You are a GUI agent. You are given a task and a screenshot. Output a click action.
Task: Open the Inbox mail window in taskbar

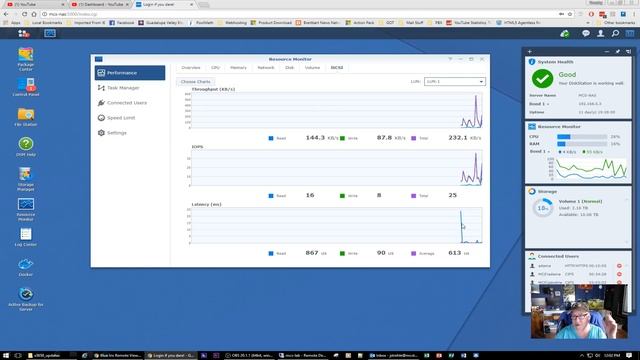tap(394, 356)
